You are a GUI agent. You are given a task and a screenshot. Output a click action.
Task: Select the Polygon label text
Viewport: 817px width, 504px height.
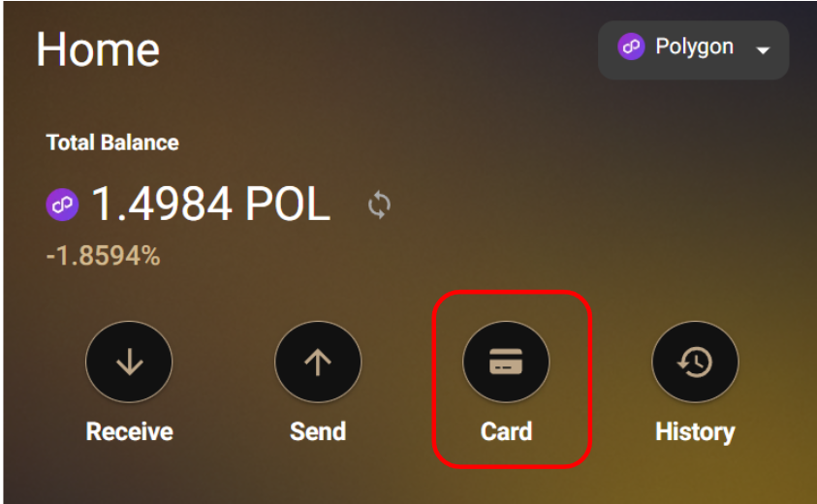click(695, 47)
